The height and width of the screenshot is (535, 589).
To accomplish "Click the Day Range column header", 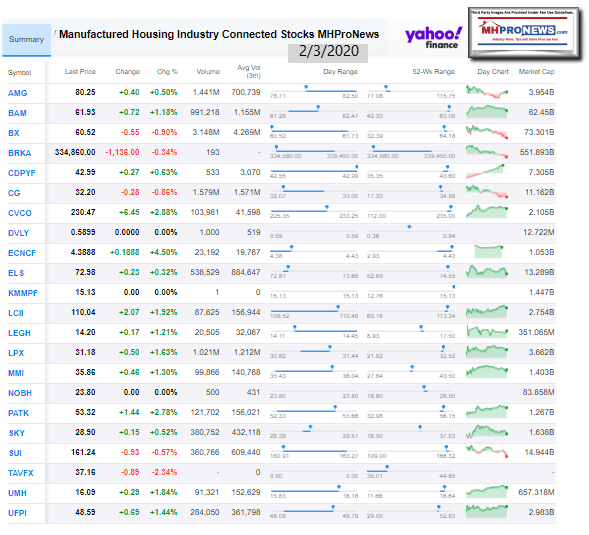I will click(340, 71).
